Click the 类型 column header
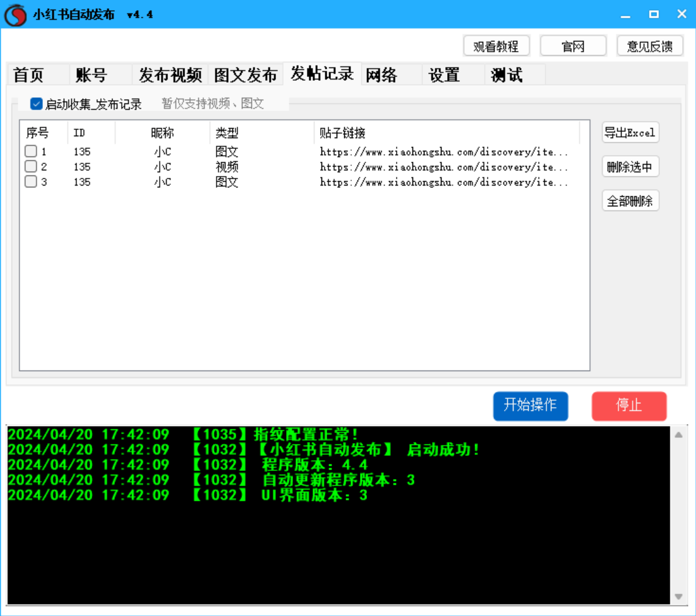 point(262,133)
